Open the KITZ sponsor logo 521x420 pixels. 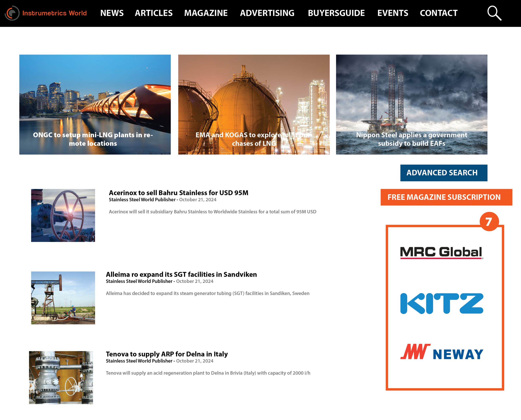pos(442,303)
